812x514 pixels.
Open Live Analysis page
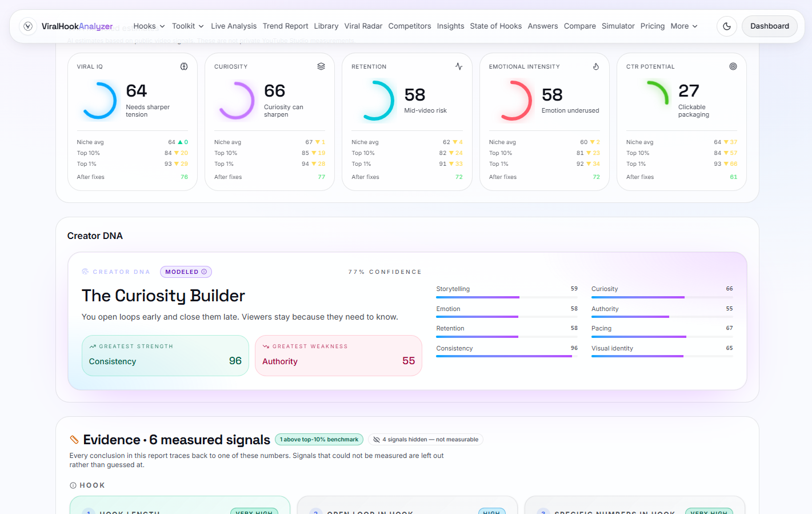pos(234,26)
